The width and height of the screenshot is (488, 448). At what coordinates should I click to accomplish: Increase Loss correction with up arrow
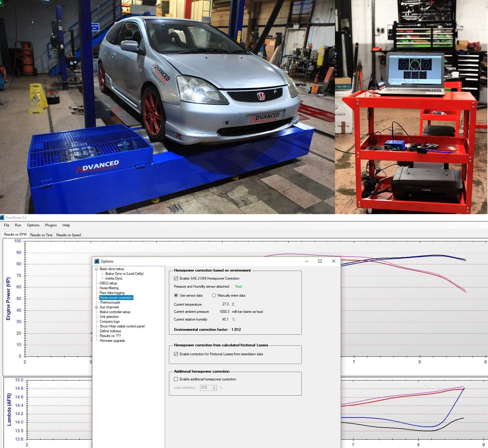pos(214,386)
